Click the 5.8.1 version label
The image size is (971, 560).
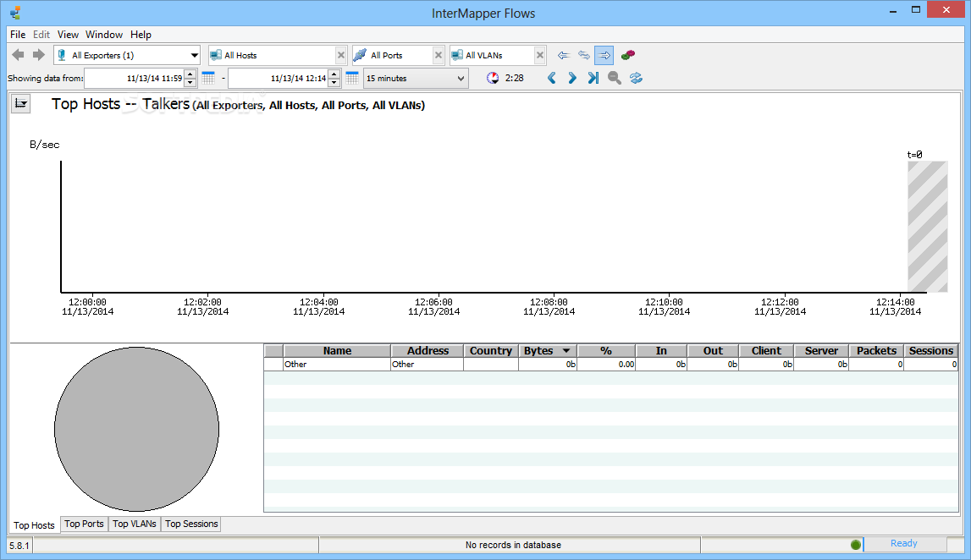click(19, 545)
